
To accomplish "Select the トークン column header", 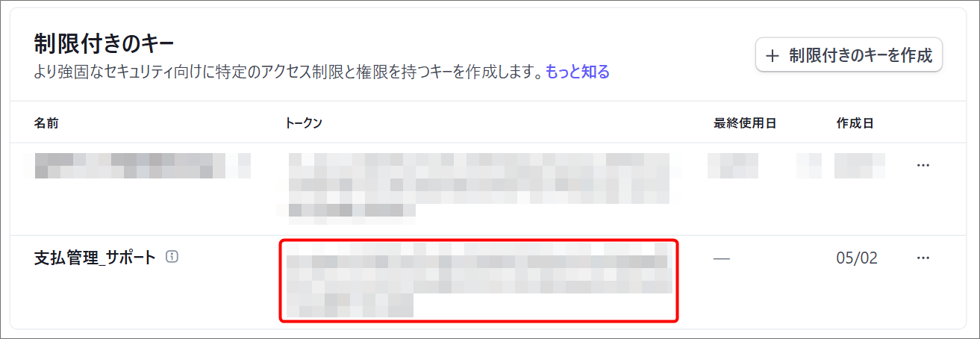I will [304, 123].
